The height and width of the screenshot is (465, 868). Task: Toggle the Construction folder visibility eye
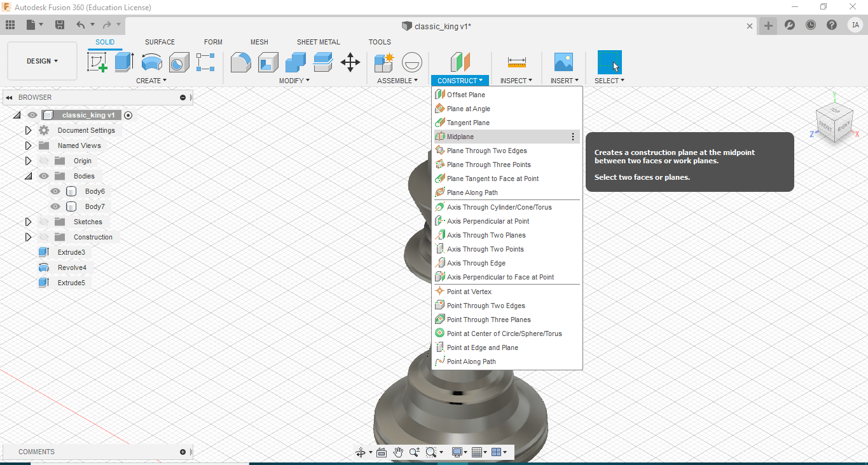pos(43,237)
